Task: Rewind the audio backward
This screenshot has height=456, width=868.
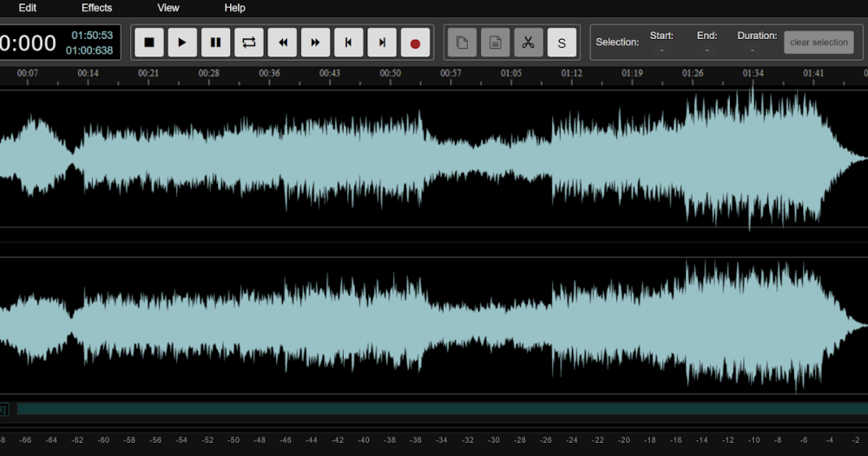Action: pyautogui.click(x=282, y=43)
